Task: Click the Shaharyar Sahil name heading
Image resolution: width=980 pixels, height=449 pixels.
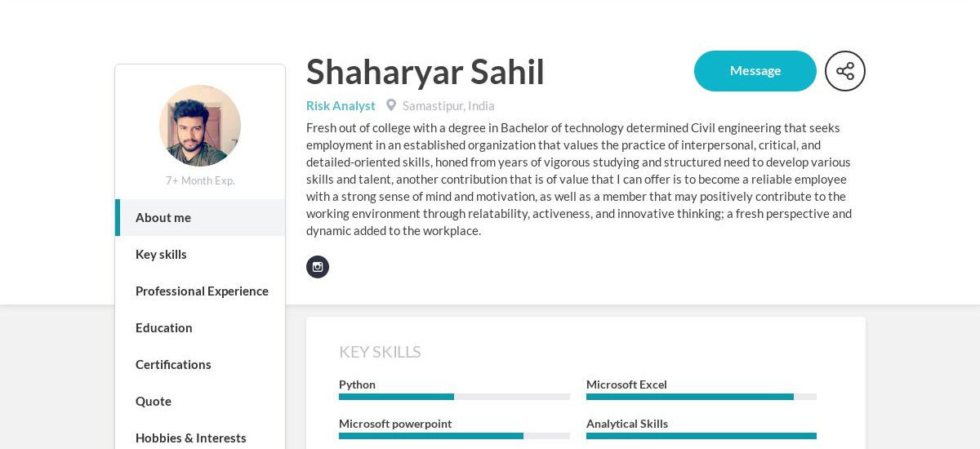Action: 425,71
